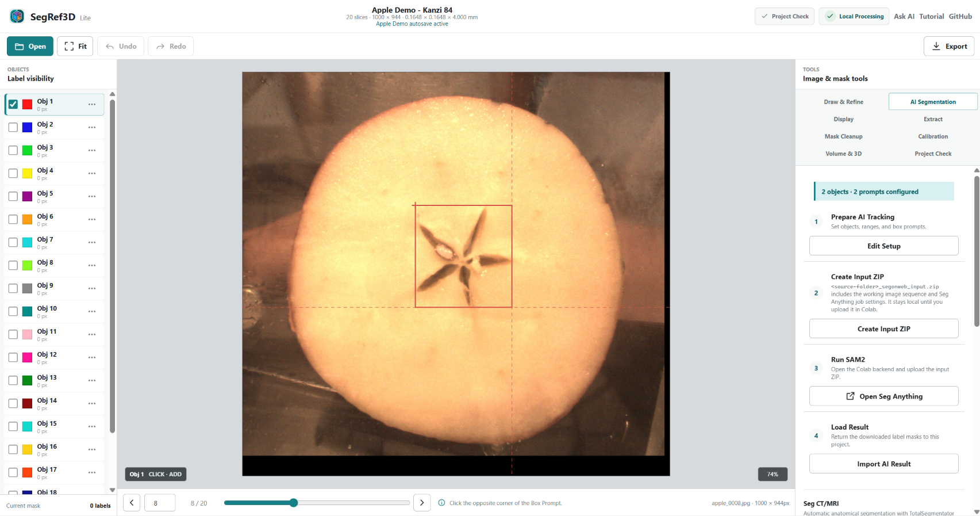Viewport: 980px width, 516px height.
Task: Select the Extract tab
Action: pyautogui.click(x=933, y=119)
